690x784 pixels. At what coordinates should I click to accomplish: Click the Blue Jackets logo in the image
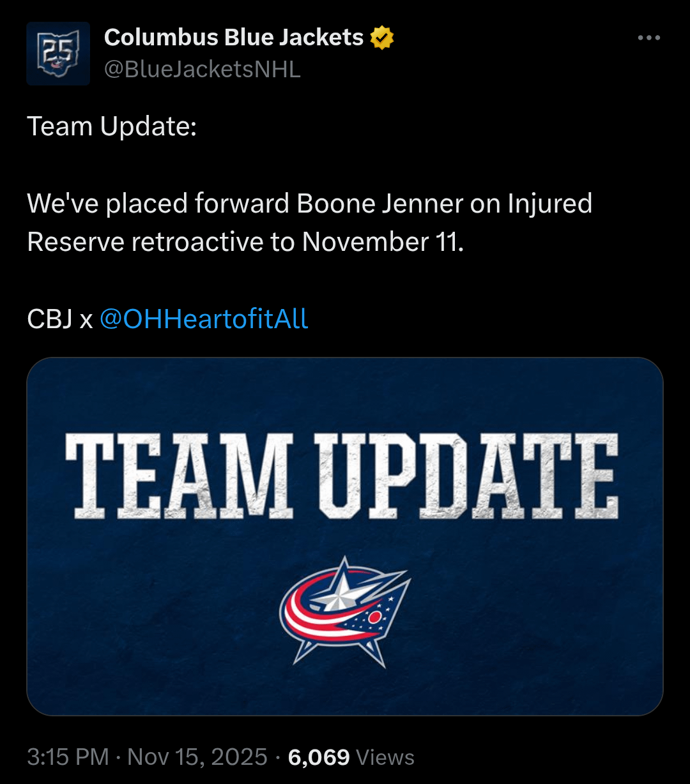point(345,612)
